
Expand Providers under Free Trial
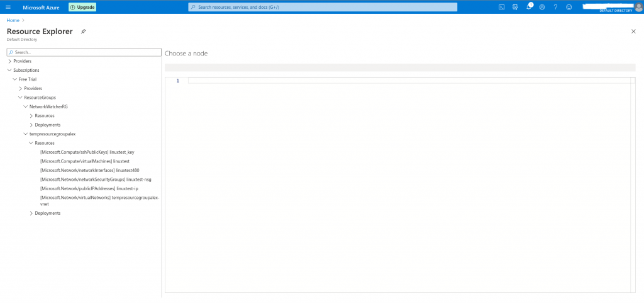point(21,88)
